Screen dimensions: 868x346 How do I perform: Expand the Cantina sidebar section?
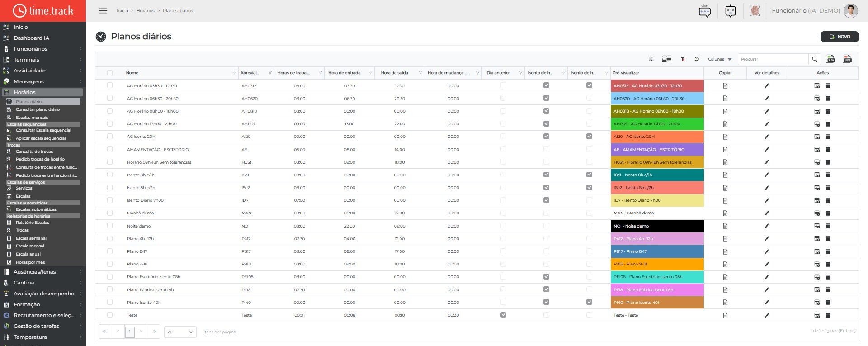click(43, 283)
